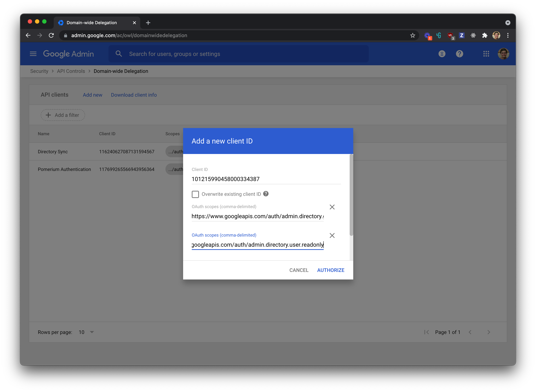536x392 pixels.
Task: Open the Google apps grid
Action: click(x=486, y=54)
